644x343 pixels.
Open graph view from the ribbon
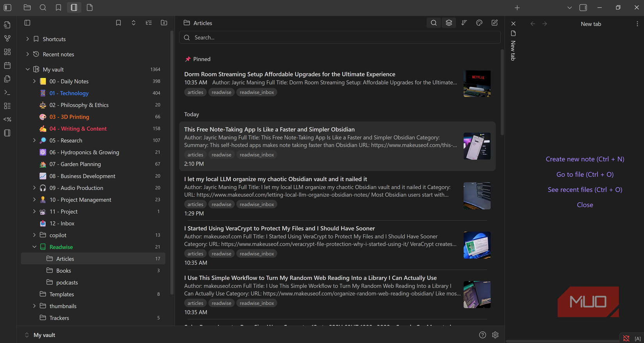[x=7, y=38]
